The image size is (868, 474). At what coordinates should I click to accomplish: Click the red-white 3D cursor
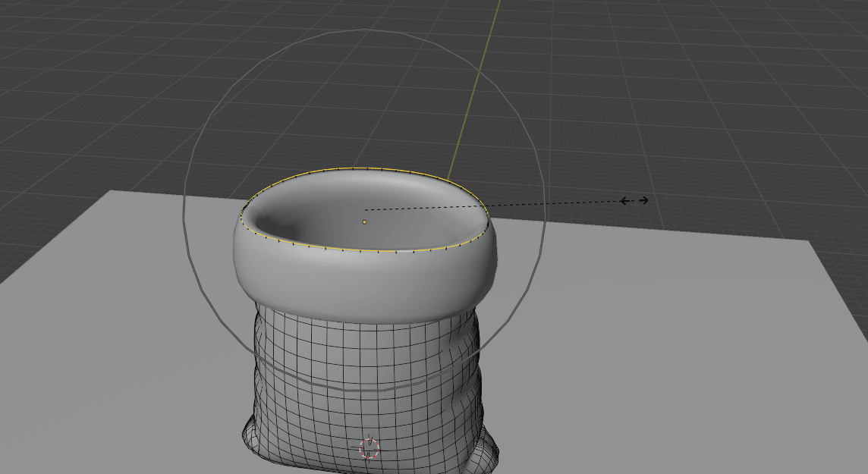click(369, 447)
